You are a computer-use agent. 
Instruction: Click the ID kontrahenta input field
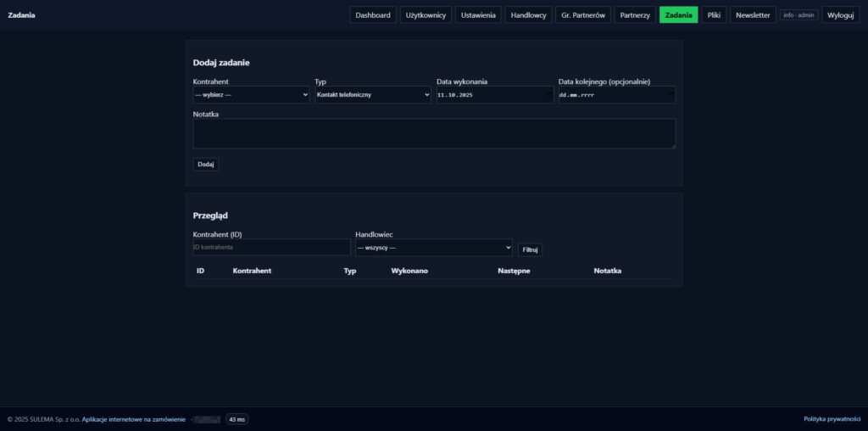pos(271,248)
